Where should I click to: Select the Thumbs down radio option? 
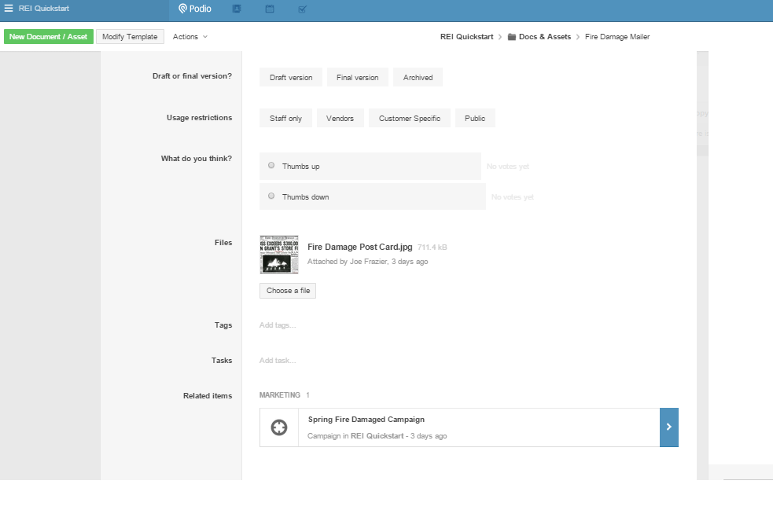(x=271, y=196)
